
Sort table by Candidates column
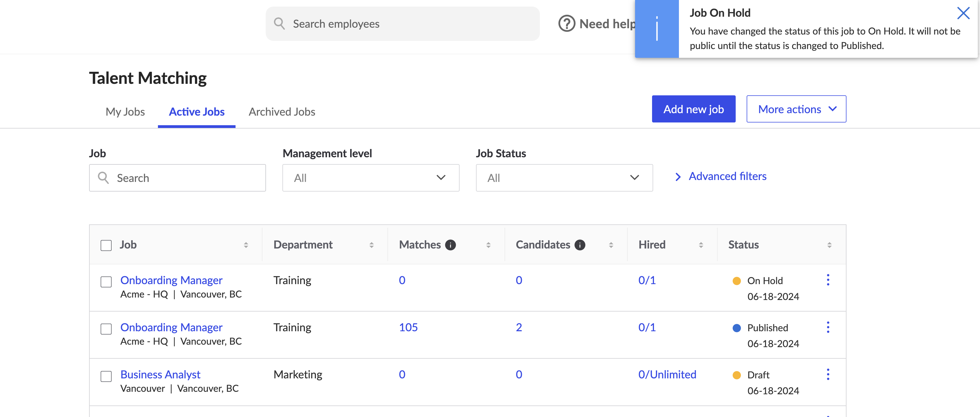coord(611,245)
